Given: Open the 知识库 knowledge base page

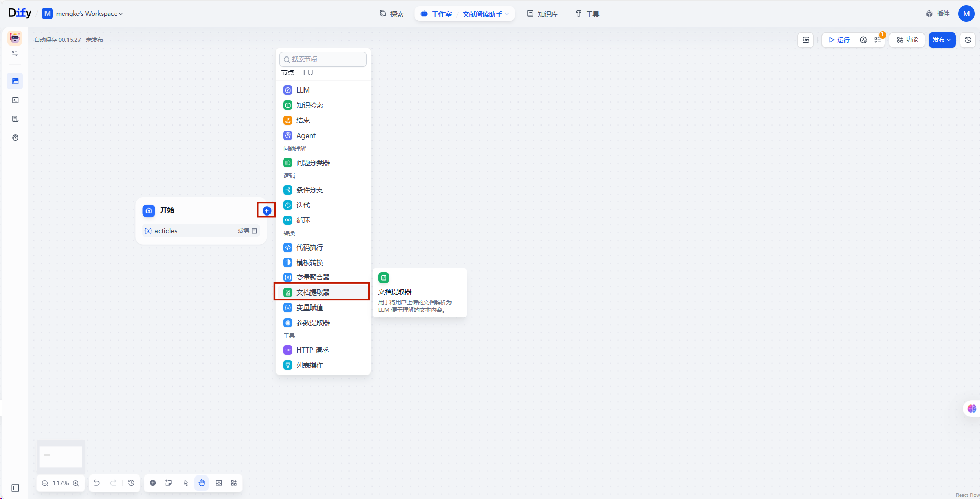Looking at the screenshot, I should click(543, 14).
